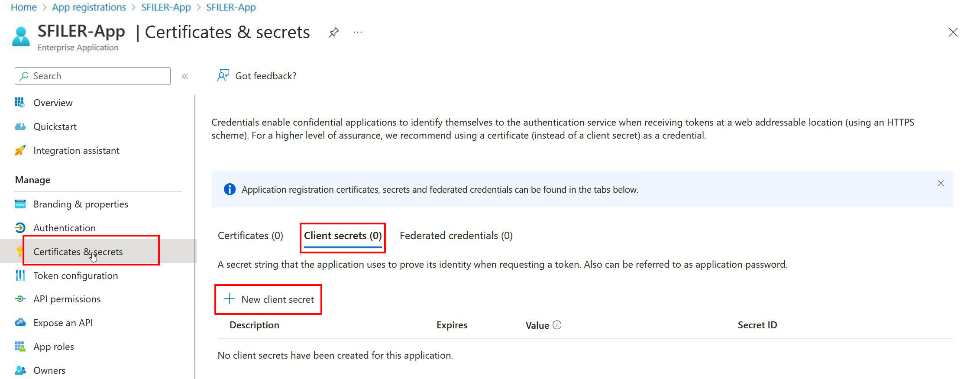Open the Owners page
The image size is (980, 379).
coord(49,370)
